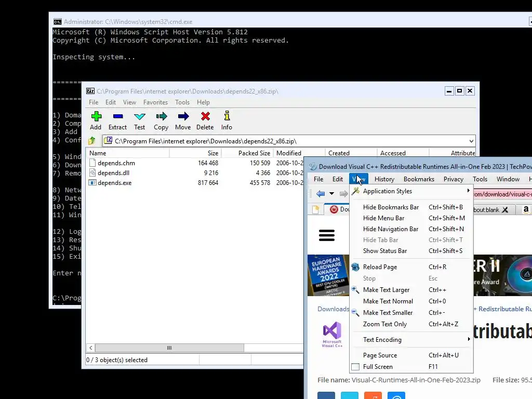Select Hide Navigation Bar
This screenshot has width=532, height=399.
[x=411, y=229]
